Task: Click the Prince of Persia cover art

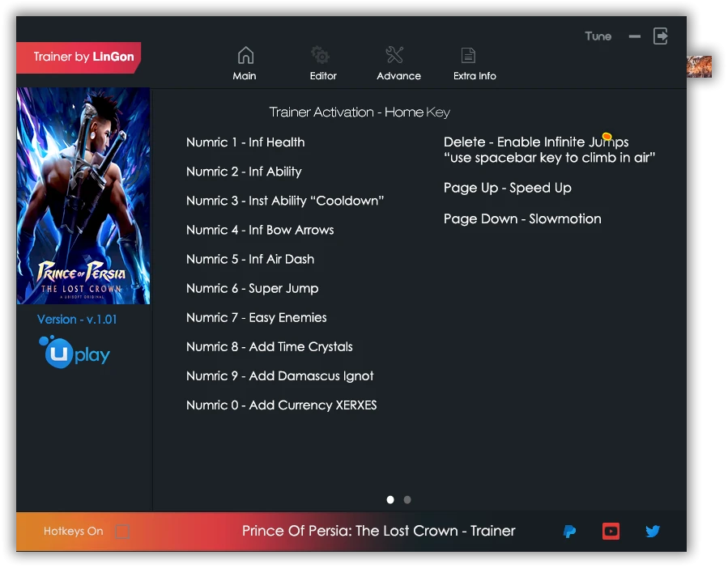Action: (x=83, y=196)
